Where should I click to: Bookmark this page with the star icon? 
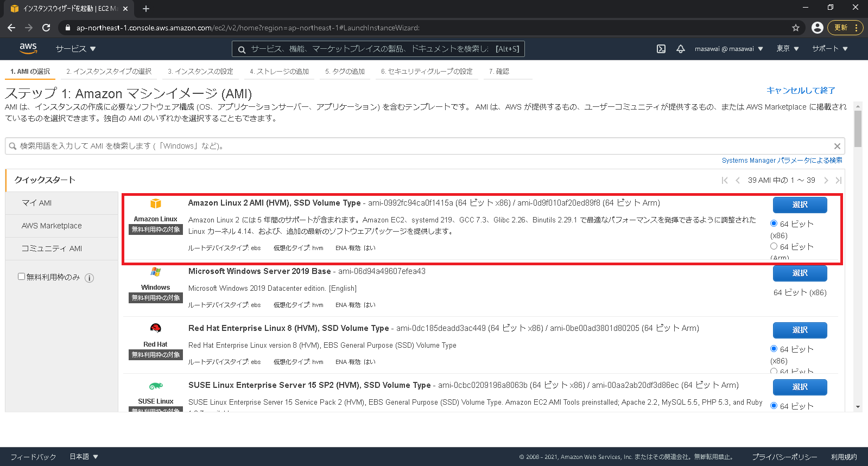coord(796,28)
